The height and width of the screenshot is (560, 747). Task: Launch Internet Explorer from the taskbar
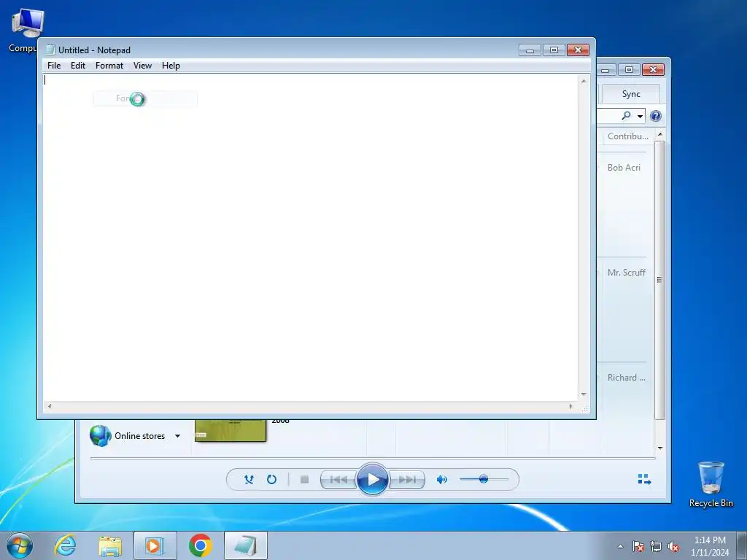pyautogui.click(x=65, y=545)
